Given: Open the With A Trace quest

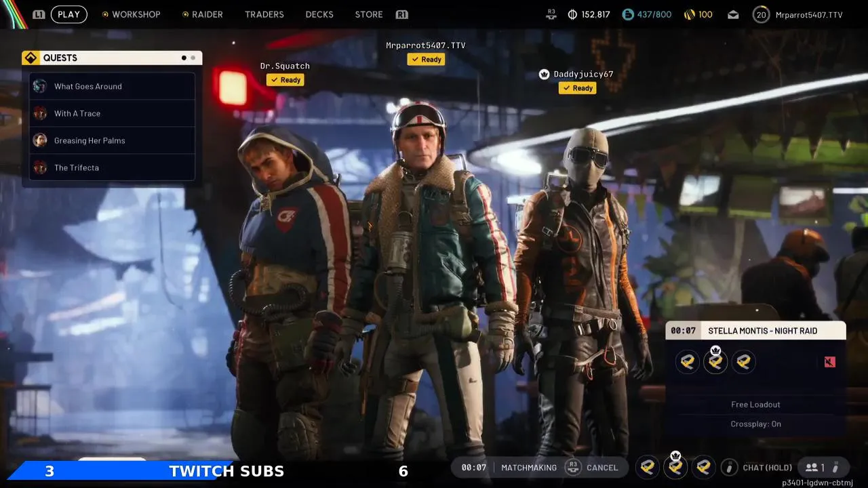Looking at the screenshot, I should [x=112, y=113].
